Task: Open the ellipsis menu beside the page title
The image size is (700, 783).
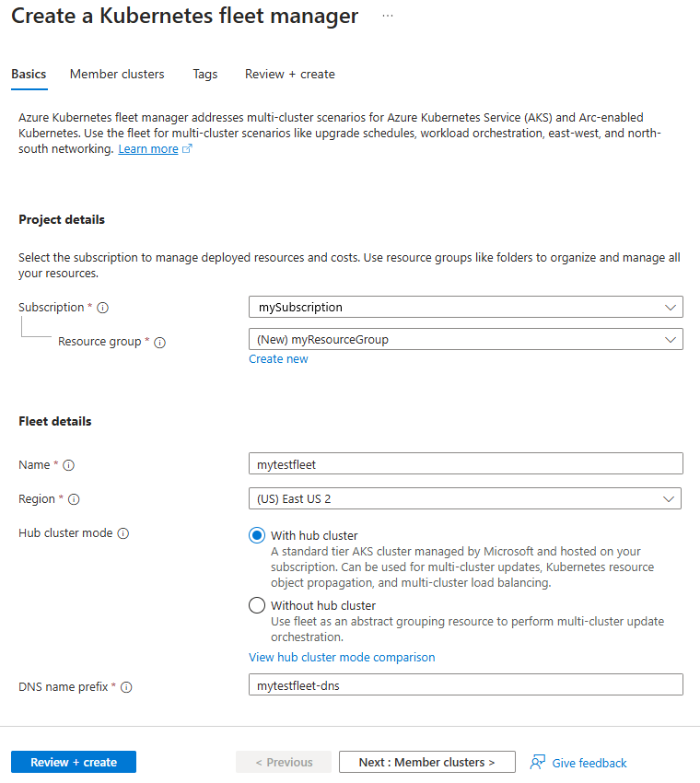Action: 388,17
